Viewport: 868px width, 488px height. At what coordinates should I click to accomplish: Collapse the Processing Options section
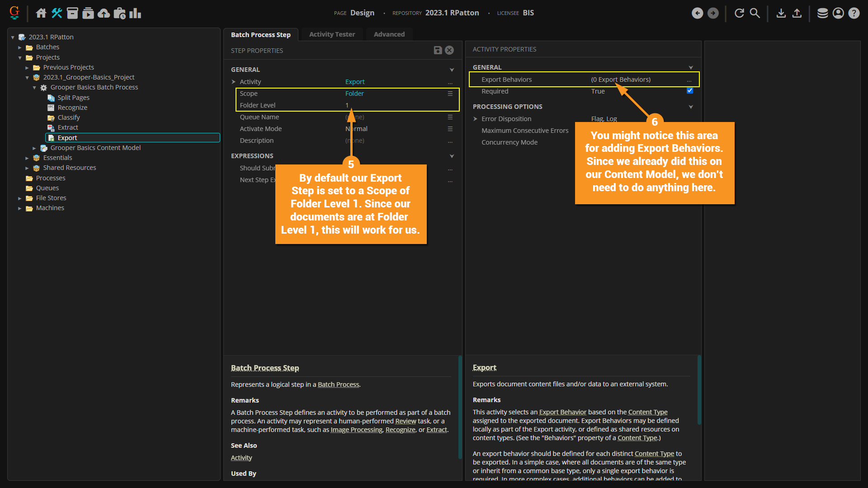click(x=690, y=107)
